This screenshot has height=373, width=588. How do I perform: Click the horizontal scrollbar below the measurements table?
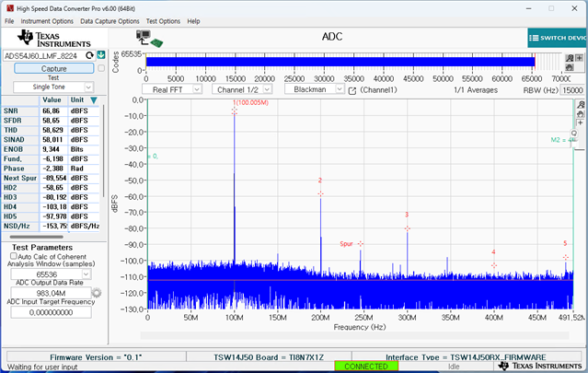pos(37,237)
